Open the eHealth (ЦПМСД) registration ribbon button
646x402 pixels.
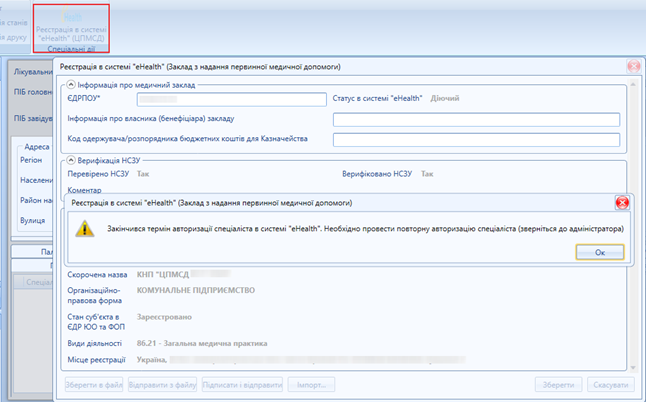tap(71, 26)
